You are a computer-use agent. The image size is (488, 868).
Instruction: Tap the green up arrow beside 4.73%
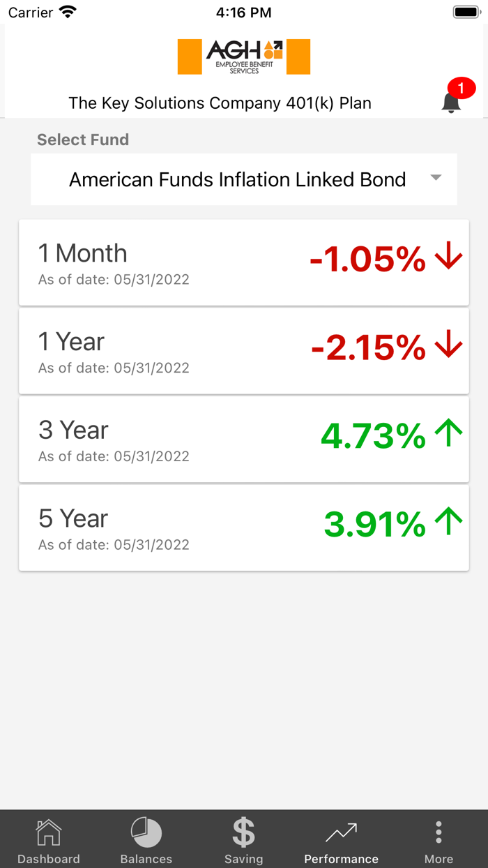(x=450, y=433)
